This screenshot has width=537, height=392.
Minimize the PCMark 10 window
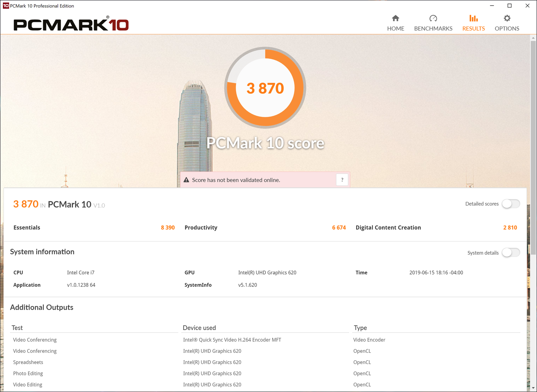tap(492, 6)
